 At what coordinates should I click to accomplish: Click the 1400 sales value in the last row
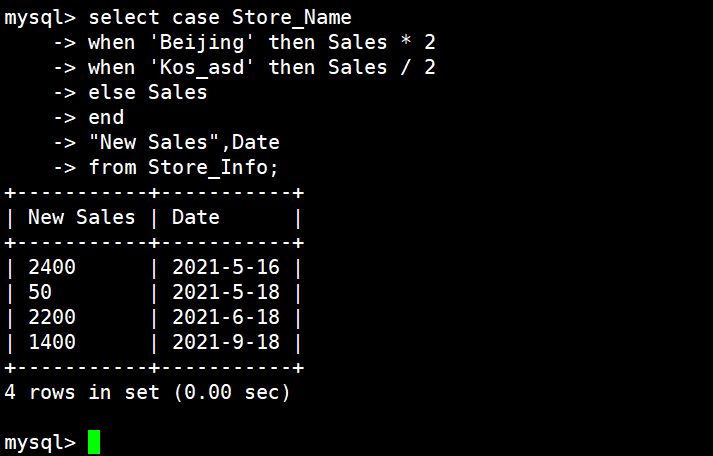[52, 342]
